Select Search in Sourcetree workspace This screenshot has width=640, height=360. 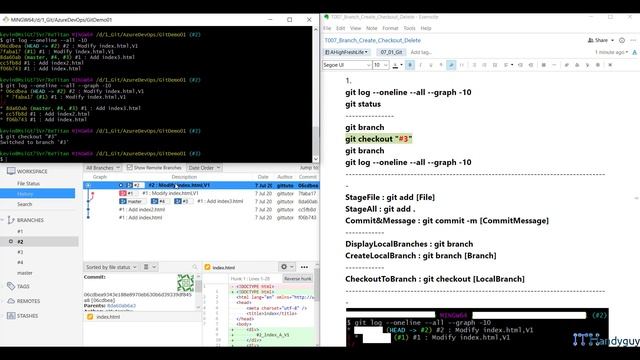(24, 204)
